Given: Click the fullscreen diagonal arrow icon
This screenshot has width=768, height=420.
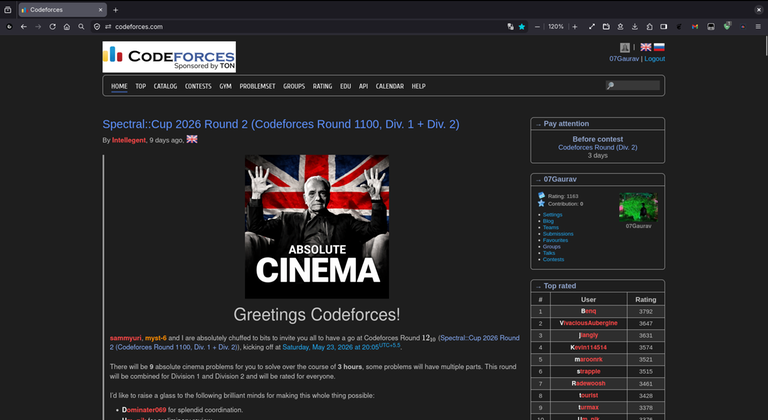Looking at the screenshot, I should click(592, 27).
